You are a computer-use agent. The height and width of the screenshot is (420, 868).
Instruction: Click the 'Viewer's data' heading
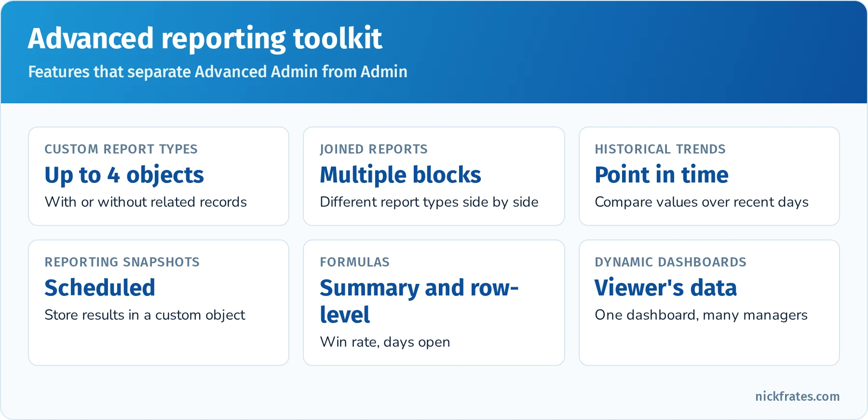[x=665, y=288]
